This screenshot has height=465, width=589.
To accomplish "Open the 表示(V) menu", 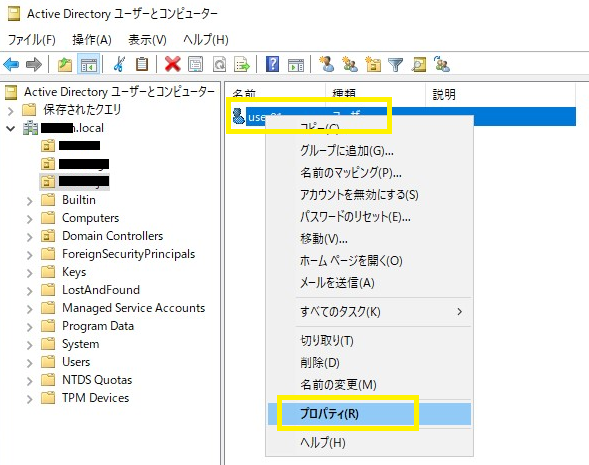I will coord(147,39).
